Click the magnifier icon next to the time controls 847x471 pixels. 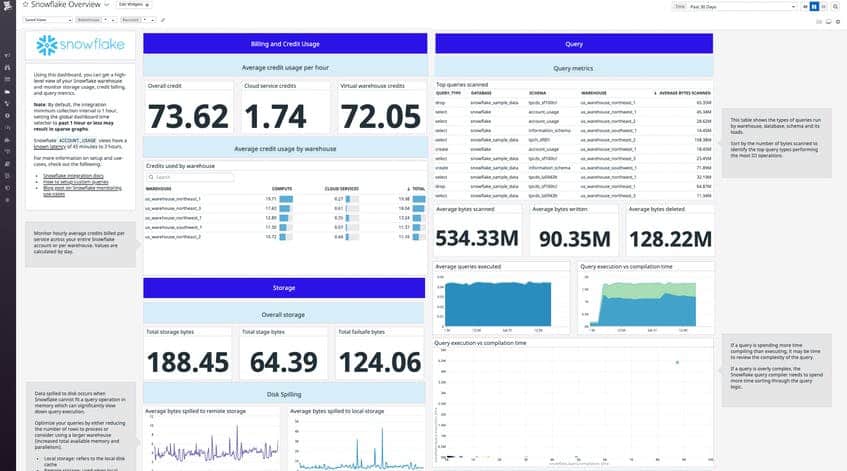point(837,6)
